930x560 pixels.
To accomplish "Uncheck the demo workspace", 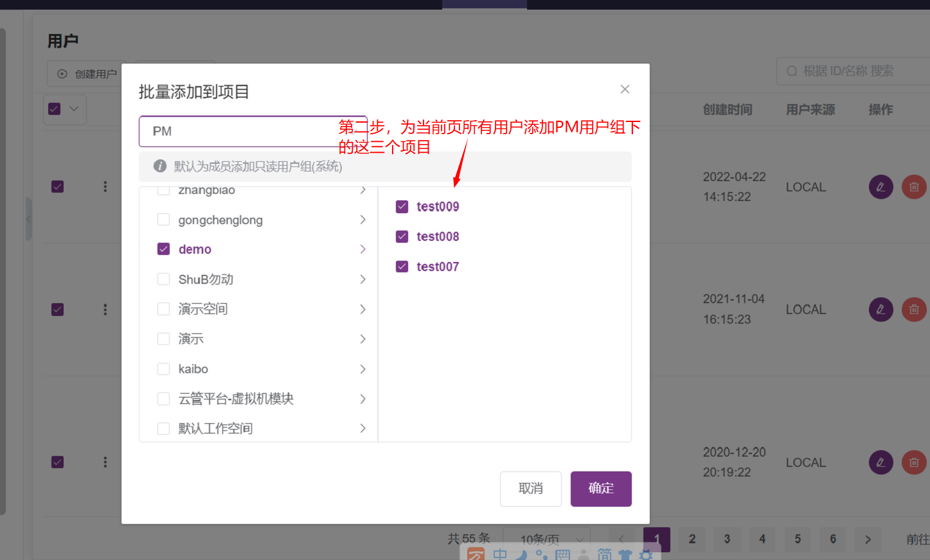I will [164, 249].
